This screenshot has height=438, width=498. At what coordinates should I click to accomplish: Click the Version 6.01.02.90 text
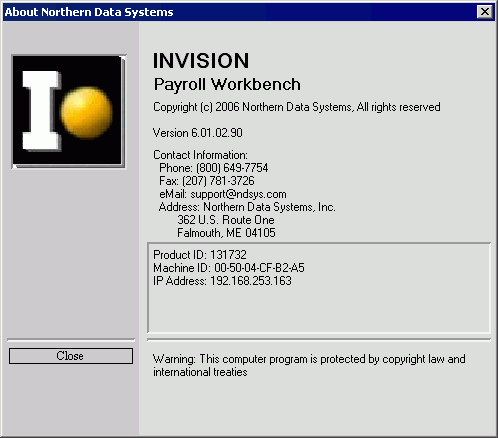(x=198, y=133)
